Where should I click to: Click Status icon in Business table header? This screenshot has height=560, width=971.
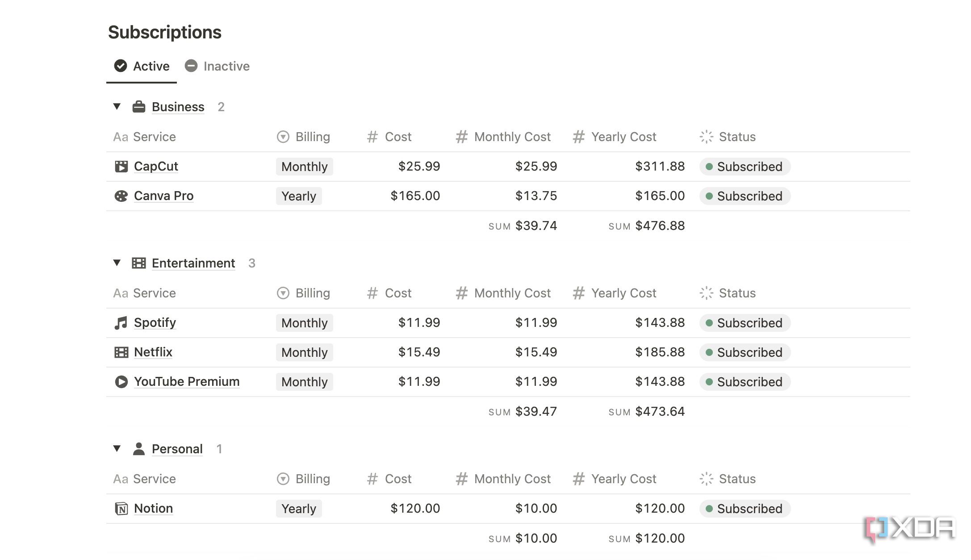pyautogui.click(x=707, y=137)
